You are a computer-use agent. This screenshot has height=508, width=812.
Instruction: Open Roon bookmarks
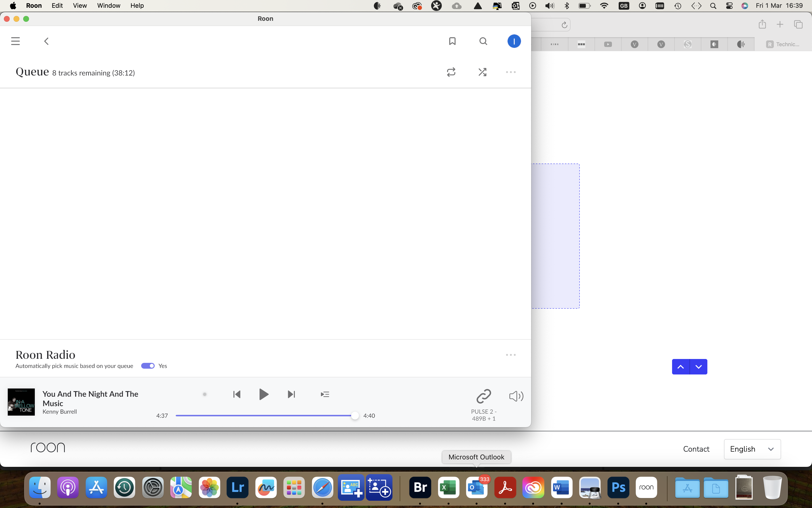coord(452,41)
